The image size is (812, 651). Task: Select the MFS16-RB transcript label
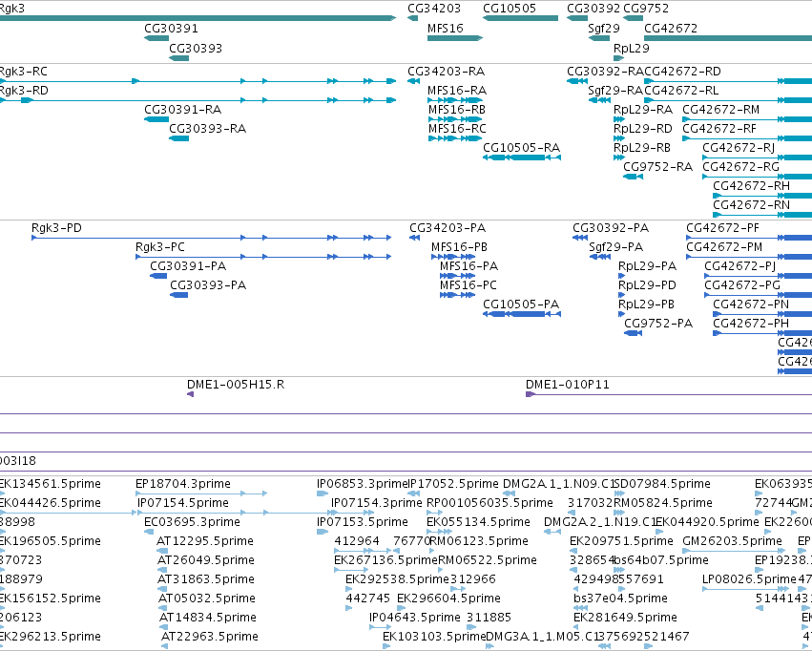click(457, 110)
